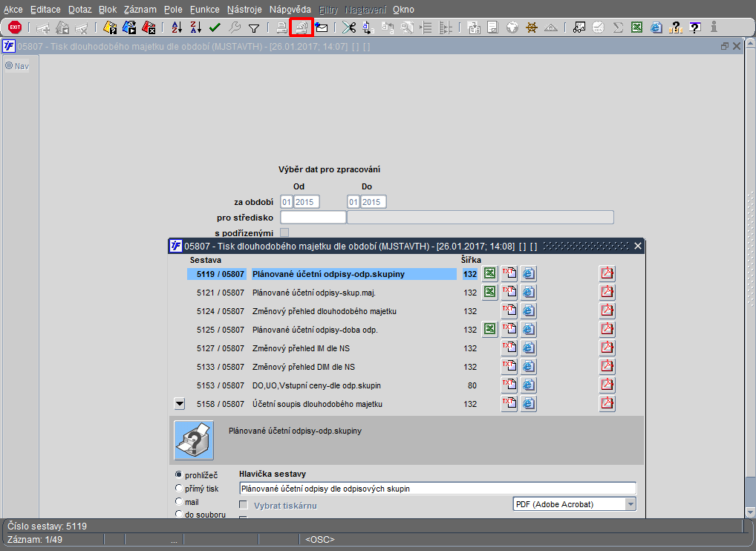756x551 pixels.
Task: Select the 'prohlížeč' output radio button
Action: coord(179,475)
